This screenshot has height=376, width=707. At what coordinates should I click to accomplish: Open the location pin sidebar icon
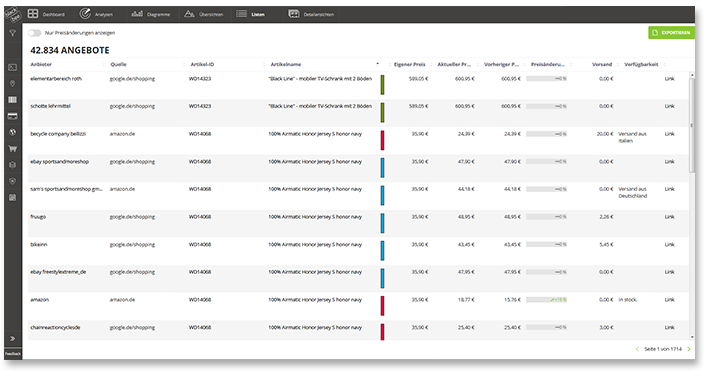[x=13, y=84]
